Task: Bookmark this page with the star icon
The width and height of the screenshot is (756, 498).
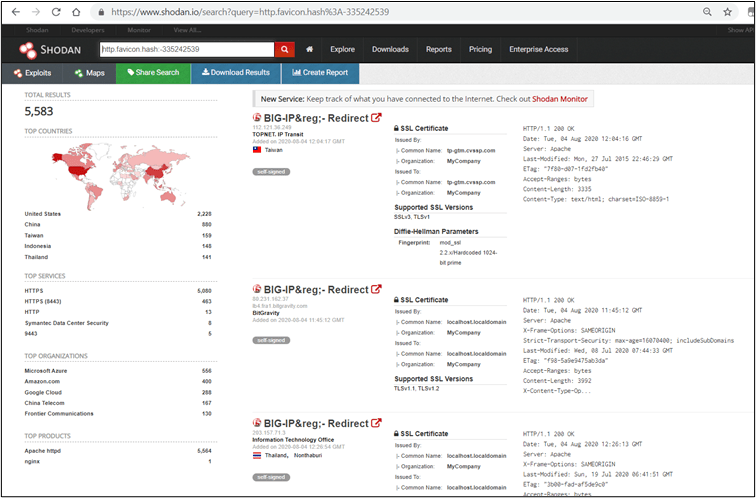Action: click(x=728, y=12)
